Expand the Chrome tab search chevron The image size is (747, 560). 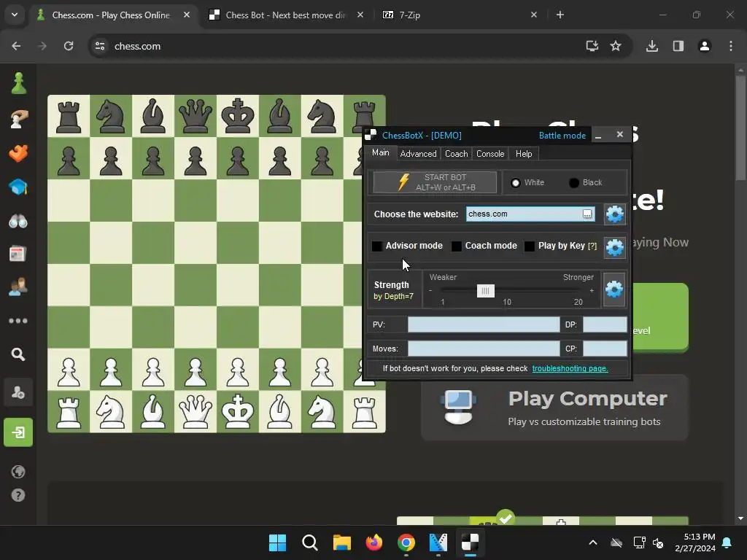coord(15,15)
